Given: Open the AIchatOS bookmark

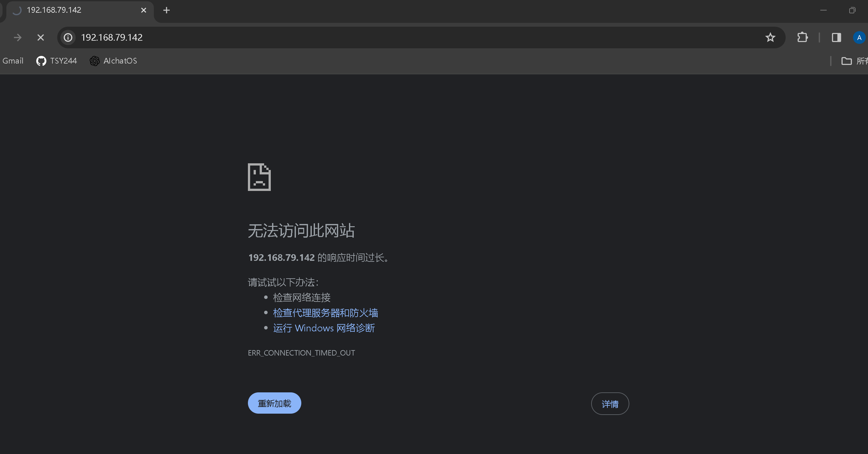Looking at the screenshot, I should [x=113, y=61].
